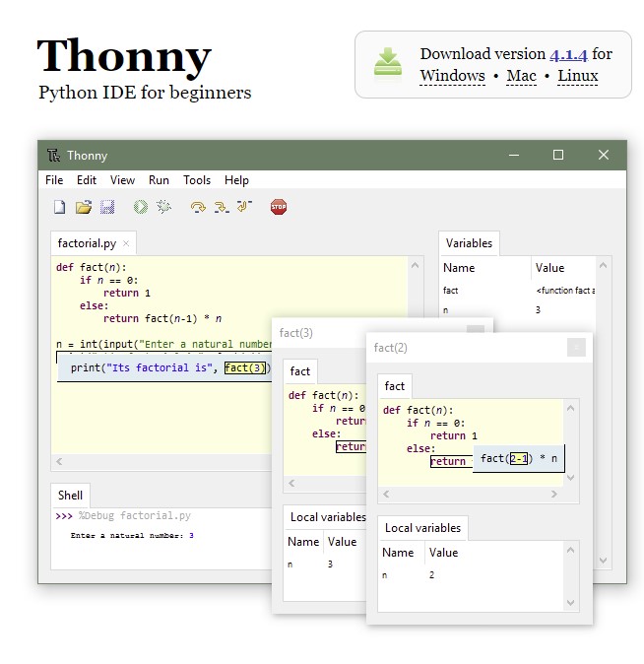Click the Windows download link

(x=452, y=76)
